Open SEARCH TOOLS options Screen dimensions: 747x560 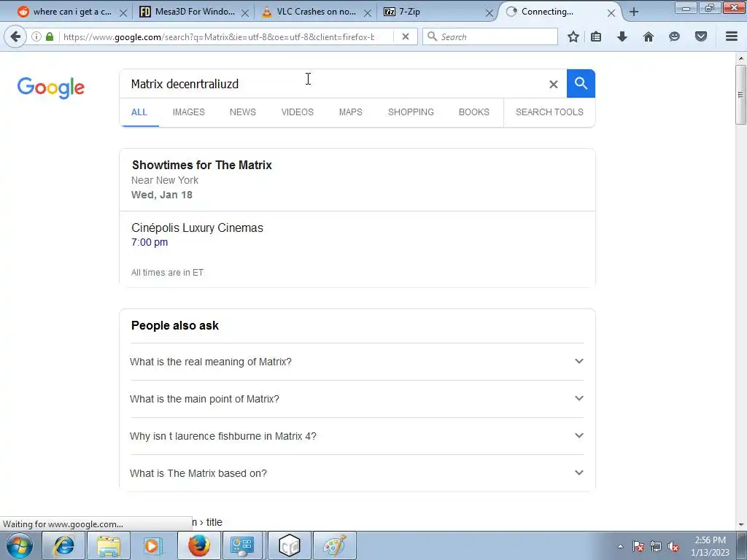tap(549, 112)
